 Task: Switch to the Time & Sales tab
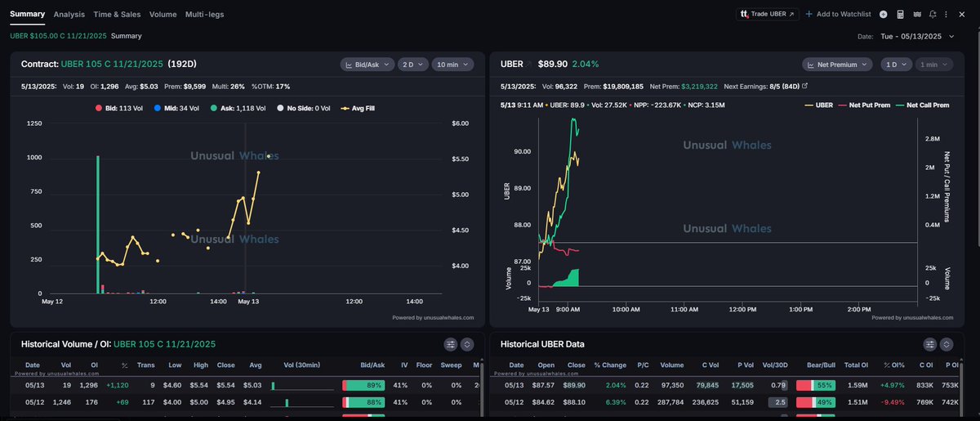(117, 14)
